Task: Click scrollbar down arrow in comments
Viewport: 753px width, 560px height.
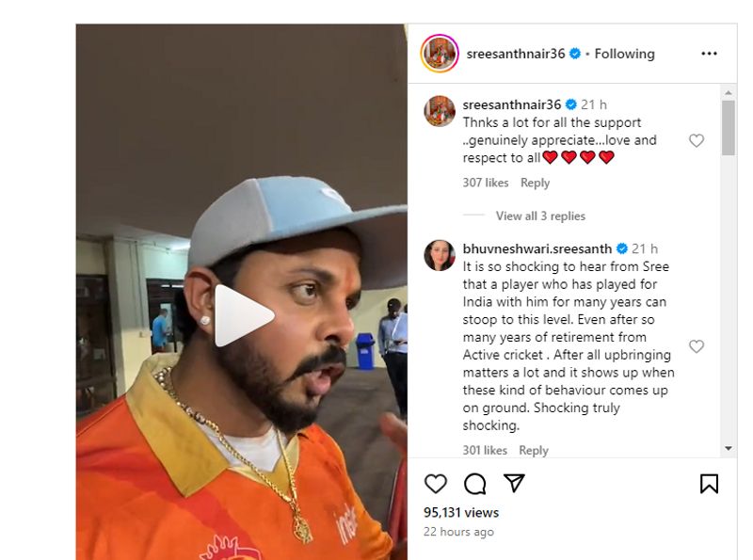Action: (728, 448)
